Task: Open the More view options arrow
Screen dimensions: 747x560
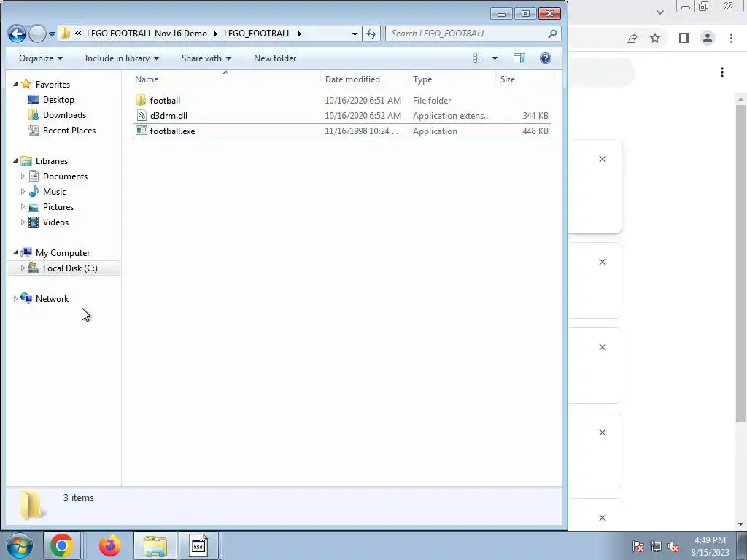Action: pos(495,58)
